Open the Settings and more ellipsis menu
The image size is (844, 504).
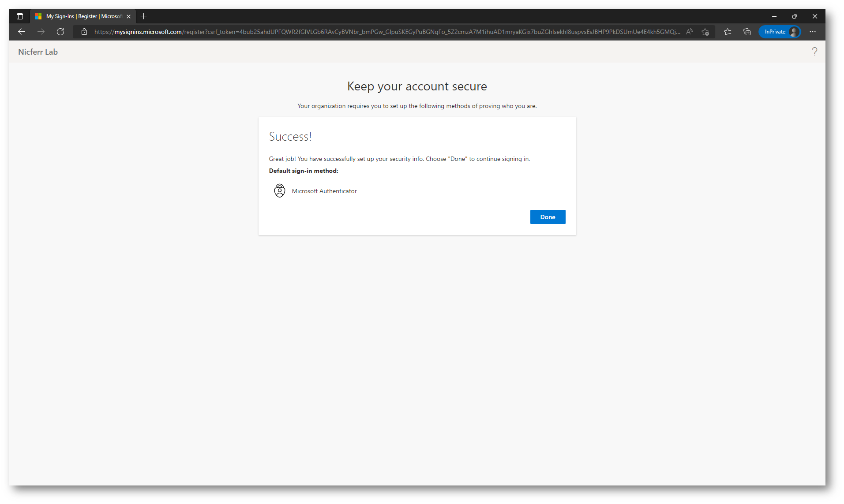point(813,32)
